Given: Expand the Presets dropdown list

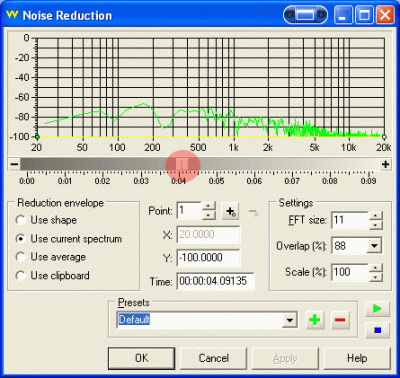Looking at the screenshot, I should click(290, 320).
